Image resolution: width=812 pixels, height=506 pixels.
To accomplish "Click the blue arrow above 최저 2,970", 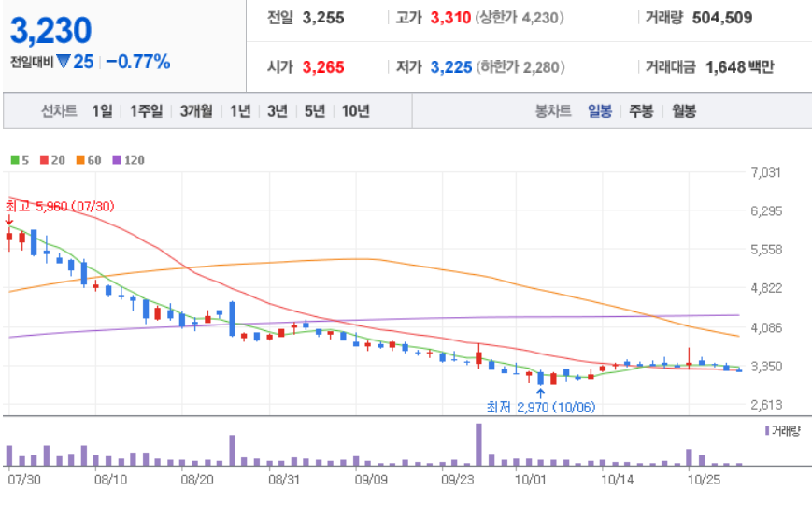I will 541,394.
